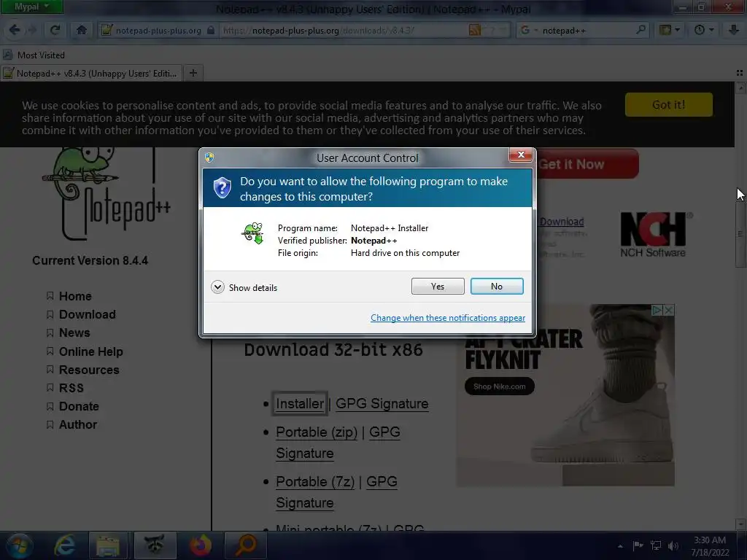Open the Author sidebar link
Screen dimensions: 747x560
[x=78, y=424]
